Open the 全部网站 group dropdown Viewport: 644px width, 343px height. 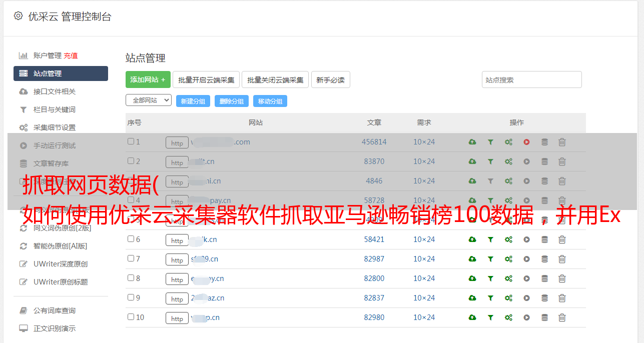coord(149,100)
